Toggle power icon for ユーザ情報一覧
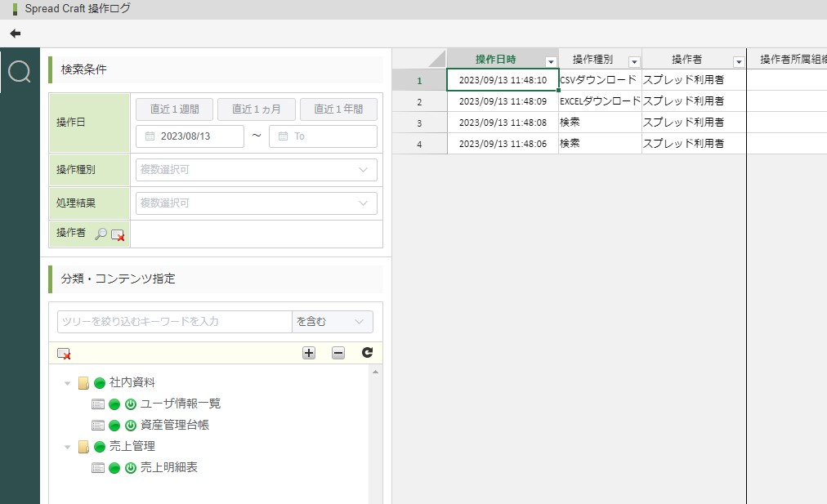The width and height of the screenshot is (827, 504). tap(130, 404)
